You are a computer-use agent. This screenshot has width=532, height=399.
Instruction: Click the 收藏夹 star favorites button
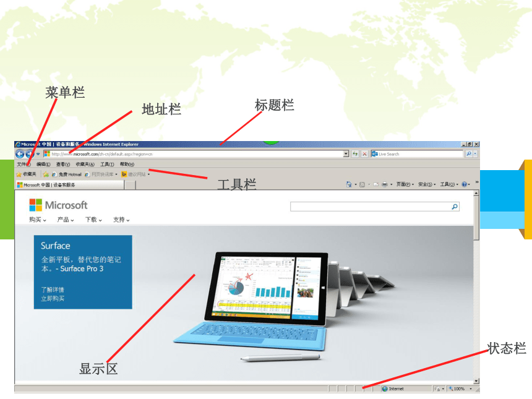click(x=26, y=174)
